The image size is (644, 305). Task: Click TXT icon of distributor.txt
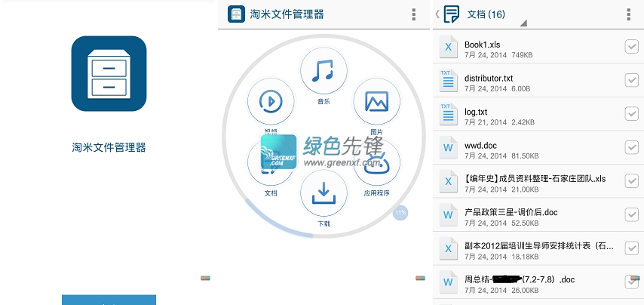pyautogui.click(x=448, y=80)
